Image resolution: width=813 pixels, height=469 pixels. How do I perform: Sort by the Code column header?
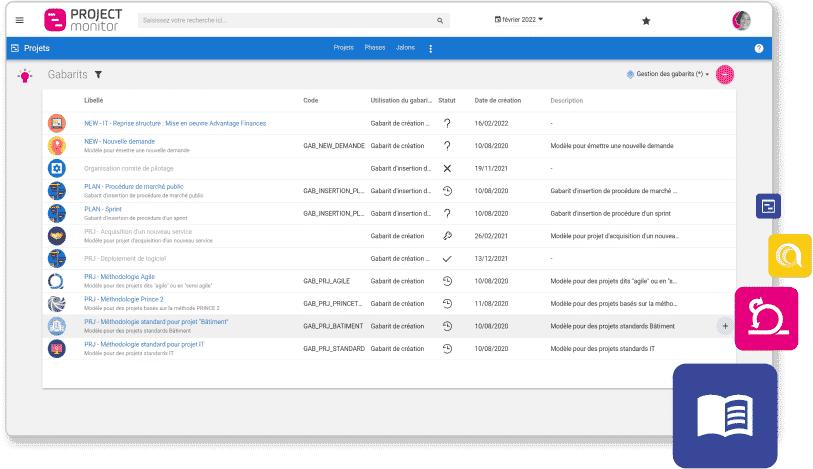(x=311, y=101)
